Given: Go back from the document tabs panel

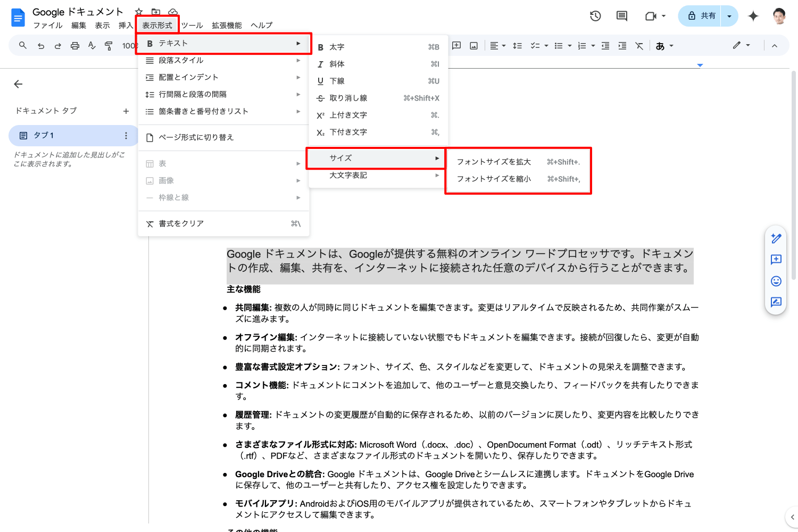Looking at the screenshot, I should click(x=18, y=84).
